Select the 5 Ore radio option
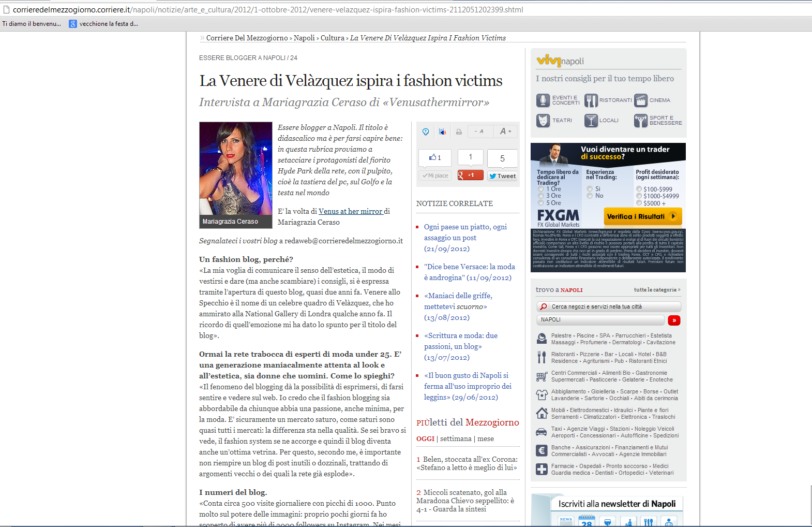The width and height of the screenshot is (812, 527). (541, 203)
